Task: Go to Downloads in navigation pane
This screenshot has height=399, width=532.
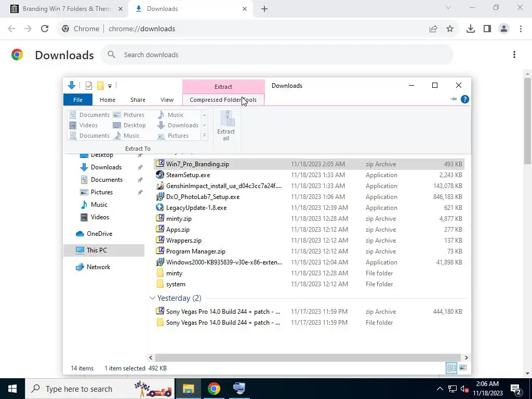Action: coord(106,167)
